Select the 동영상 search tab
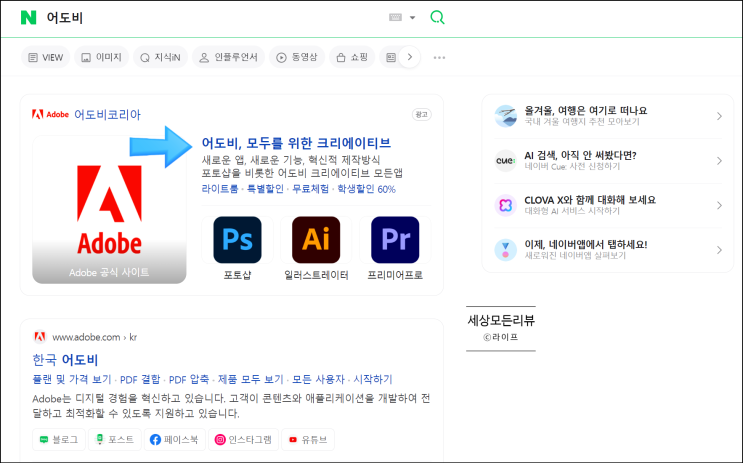 (295, 57)
